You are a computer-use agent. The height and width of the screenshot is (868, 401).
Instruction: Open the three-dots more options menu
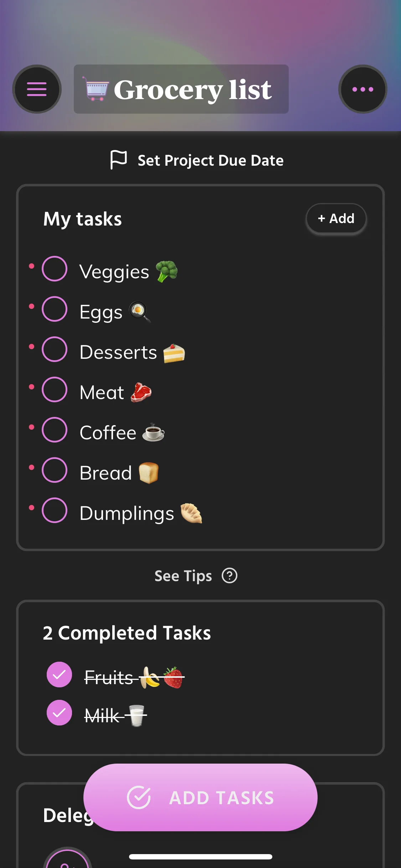(x=363, y=89)
